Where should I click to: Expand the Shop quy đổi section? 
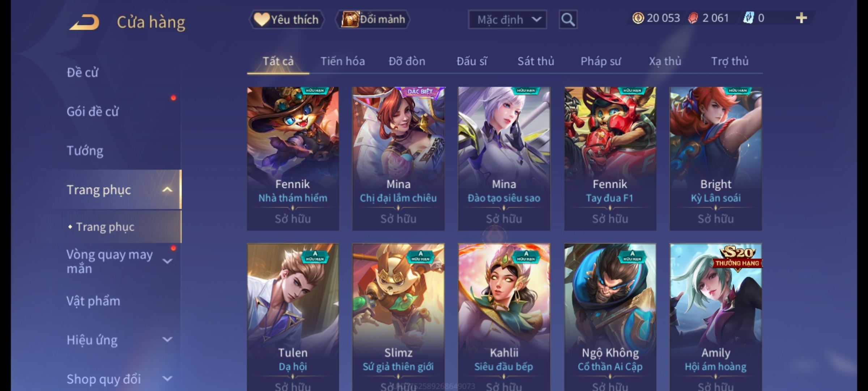(167, 379)
